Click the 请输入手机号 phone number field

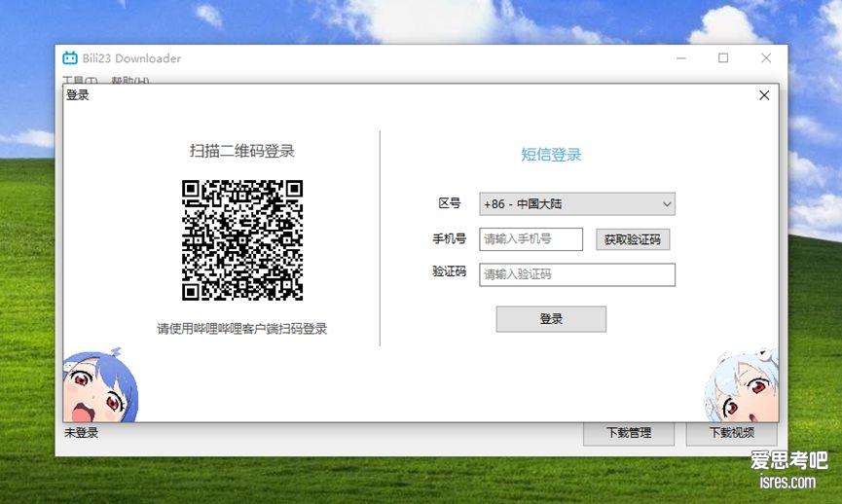point(531,238)
